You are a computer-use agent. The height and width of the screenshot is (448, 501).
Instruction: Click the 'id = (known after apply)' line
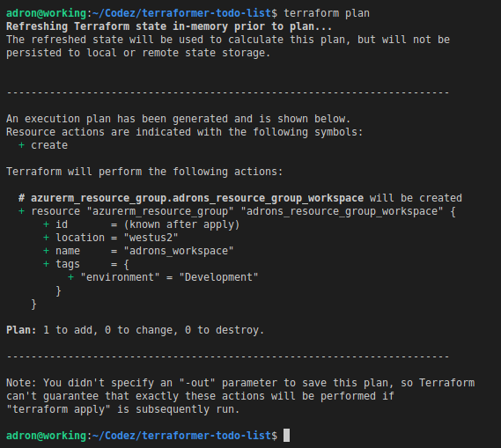[x=141, y=224]
